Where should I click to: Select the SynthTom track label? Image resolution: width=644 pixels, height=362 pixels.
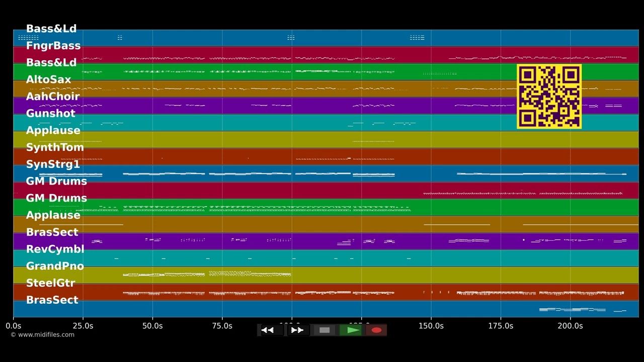click(55, 147)
